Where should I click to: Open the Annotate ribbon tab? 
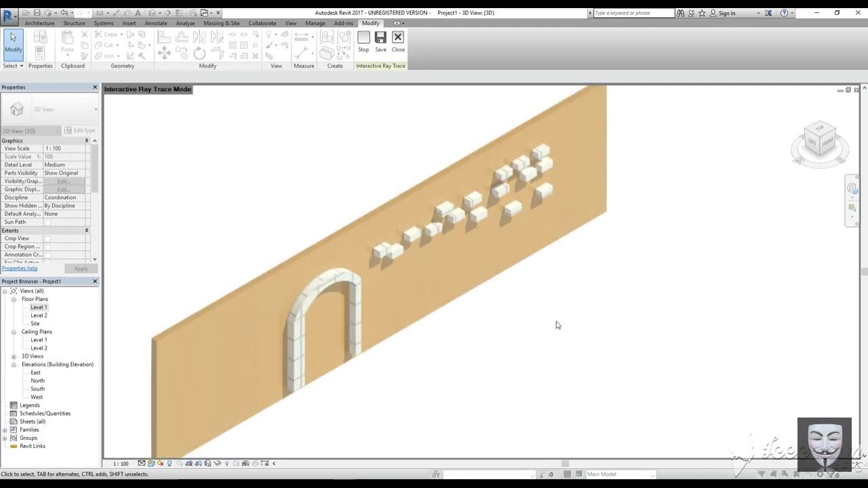pyautogui.click(x=156, y=23)
